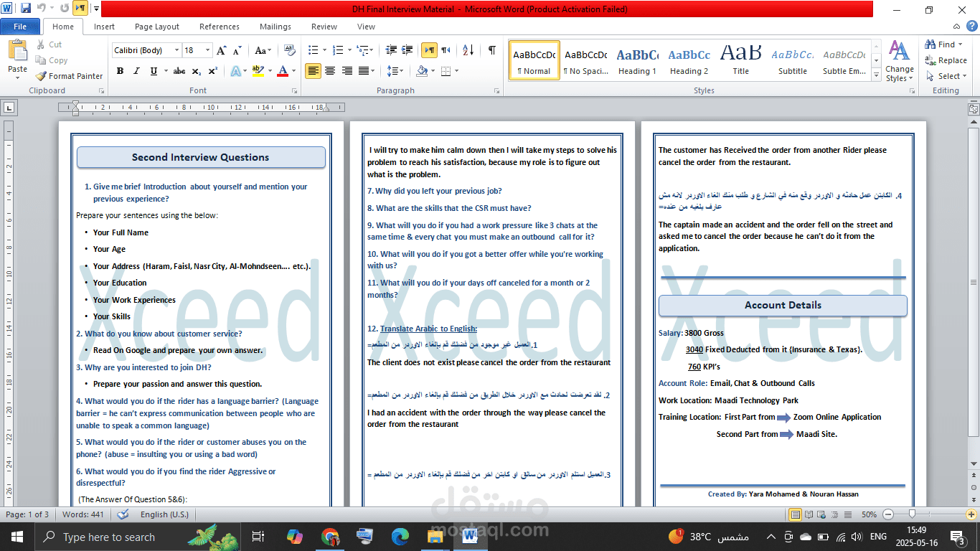The height and width of the screenshot is (551, 980).
Task: Undo the last action in the title bar
Action: (x=42, y=9)
